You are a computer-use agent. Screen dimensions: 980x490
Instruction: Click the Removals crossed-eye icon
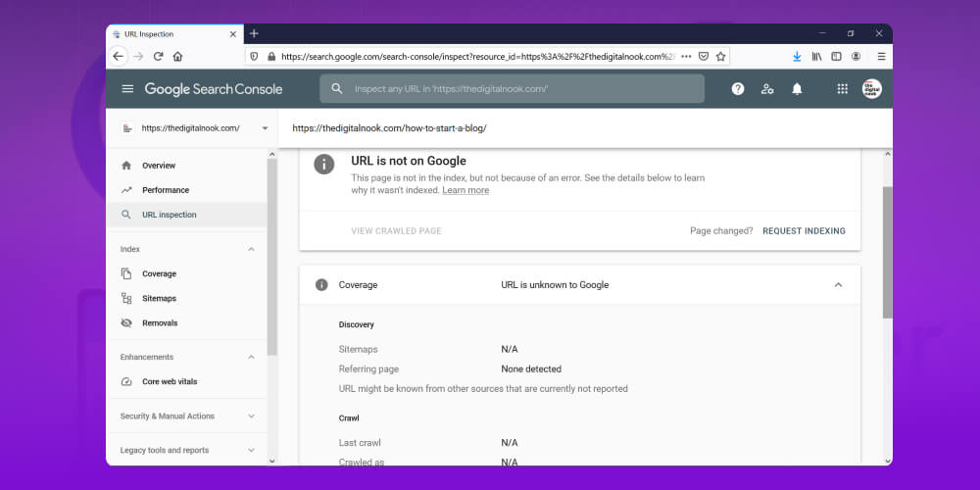(x=126, y=323)
